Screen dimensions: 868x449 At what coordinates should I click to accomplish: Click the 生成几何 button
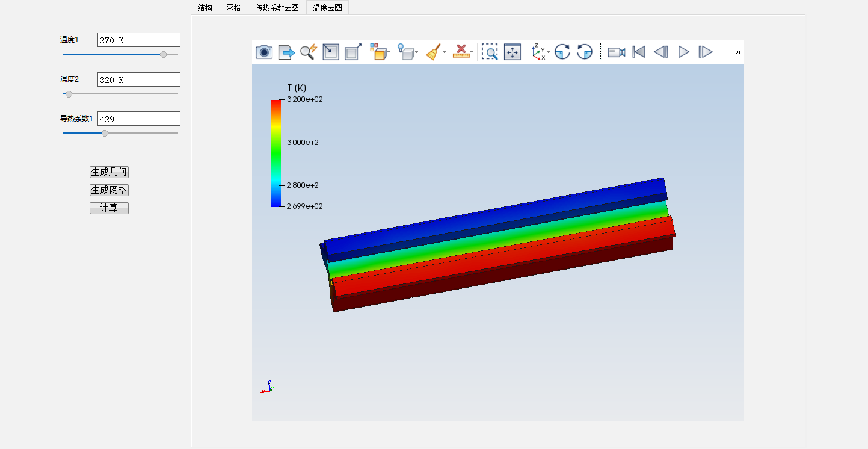pos(109,172)
